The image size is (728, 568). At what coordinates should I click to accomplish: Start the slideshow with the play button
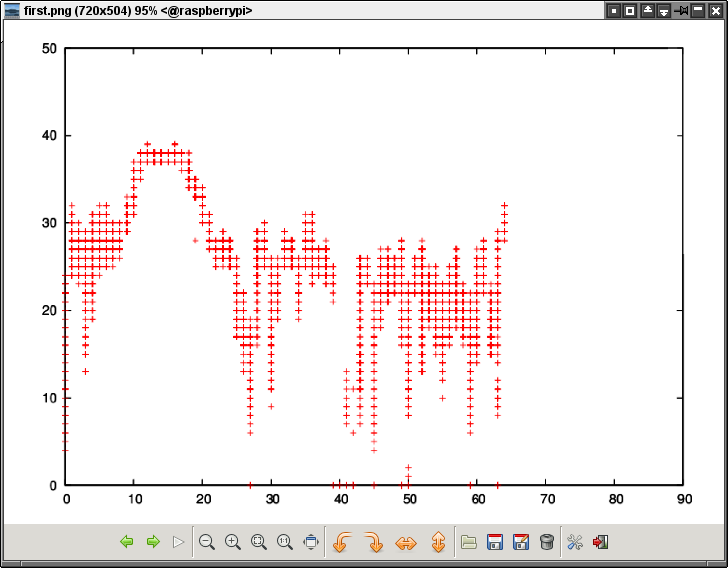(179, 542)
